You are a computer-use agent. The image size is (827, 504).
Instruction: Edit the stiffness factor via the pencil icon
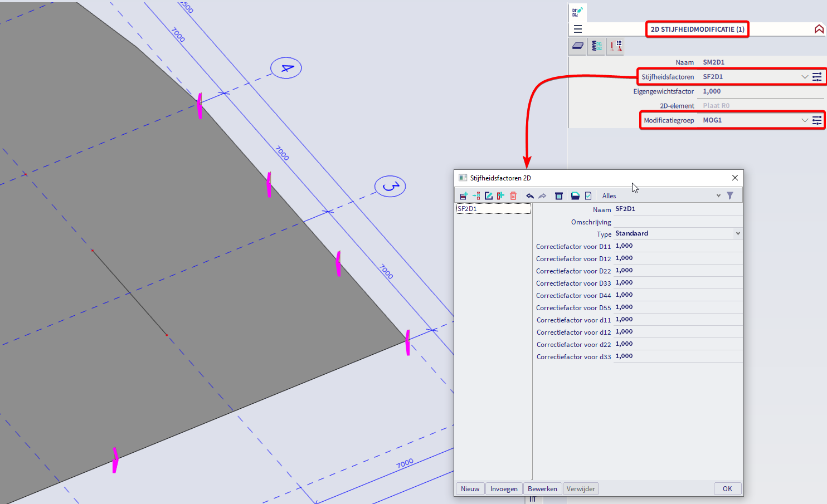click(488, 195)
